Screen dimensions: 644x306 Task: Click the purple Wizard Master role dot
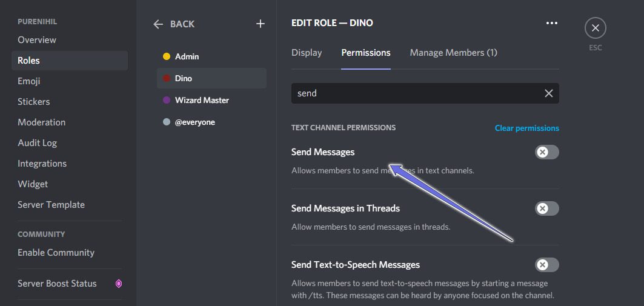pos(167,100)
